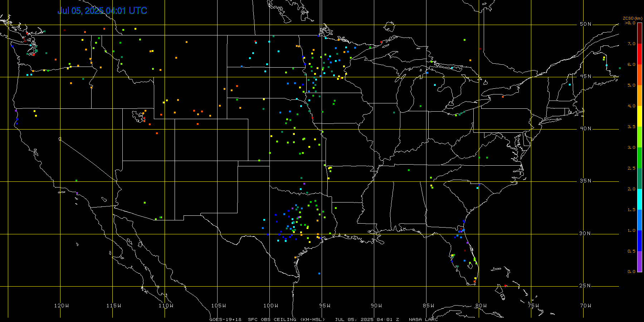Image resolution: width=644 pixels, height=322 pixels.
Task: Select the medium blue 1.0–1.5 colorbar segment
Action: tap(640, 220)
